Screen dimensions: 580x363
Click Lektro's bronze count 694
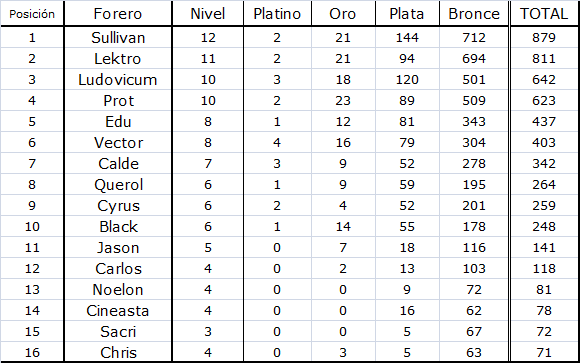pos(474,58)
